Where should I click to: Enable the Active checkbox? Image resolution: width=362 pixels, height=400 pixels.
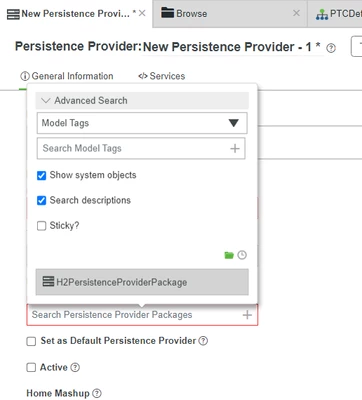[x=31, y=367]
